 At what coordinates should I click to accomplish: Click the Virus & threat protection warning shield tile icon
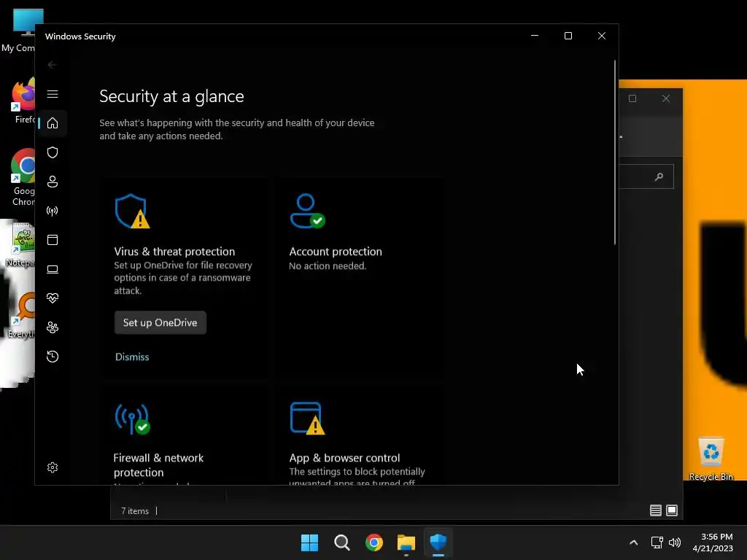(132, 211)
